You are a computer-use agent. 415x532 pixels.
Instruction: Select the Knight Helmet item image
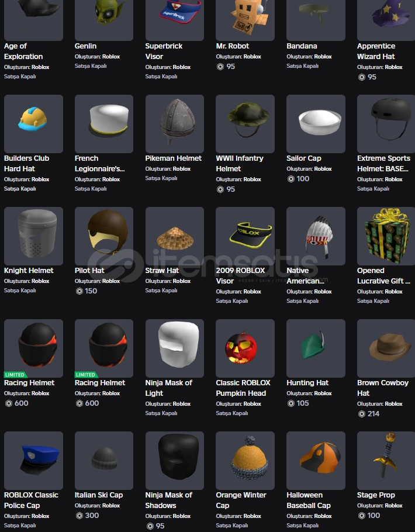coord(33,236)
